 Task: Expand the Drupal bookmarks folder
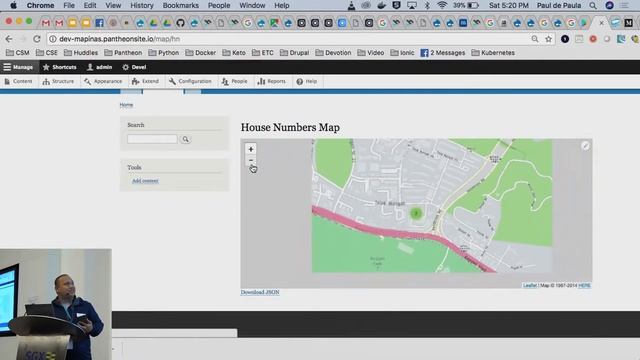click(294, 53)
